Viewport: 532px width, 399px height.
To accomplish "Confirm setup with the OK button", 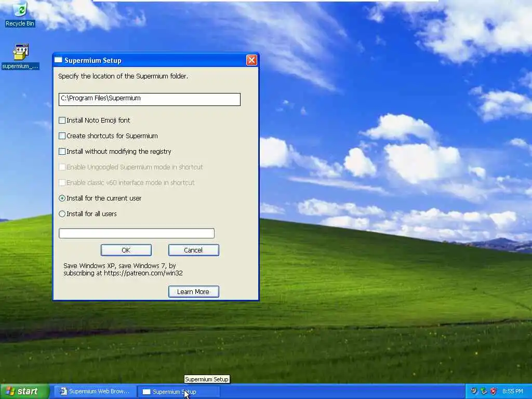I will coord(126,250).
